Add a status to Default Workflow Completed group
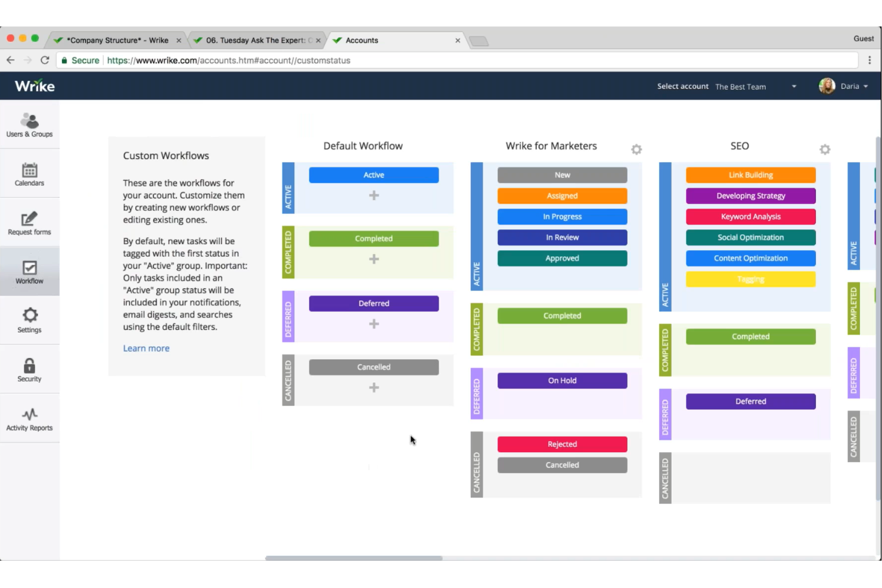Screen dimensions: 882x588 (374, 259)
